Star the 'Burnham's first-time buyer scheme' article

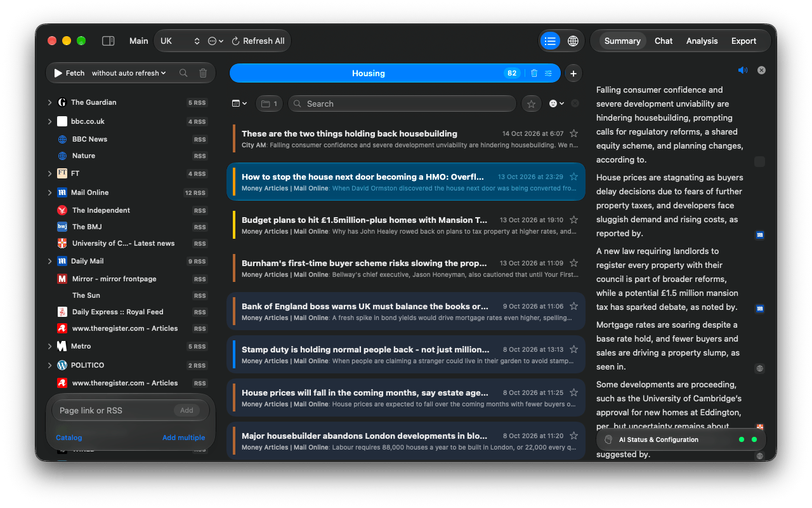click(573, 263)
